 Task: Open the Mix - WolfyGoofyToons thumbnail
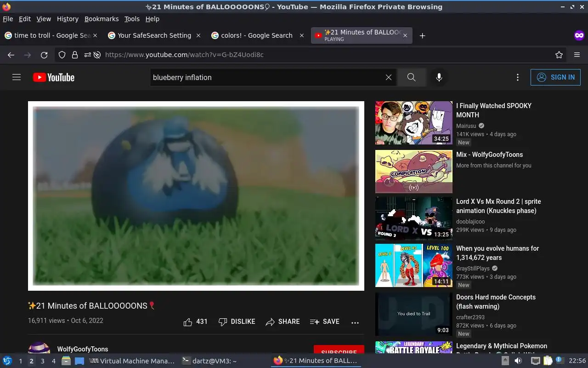[x=414, y=172]
